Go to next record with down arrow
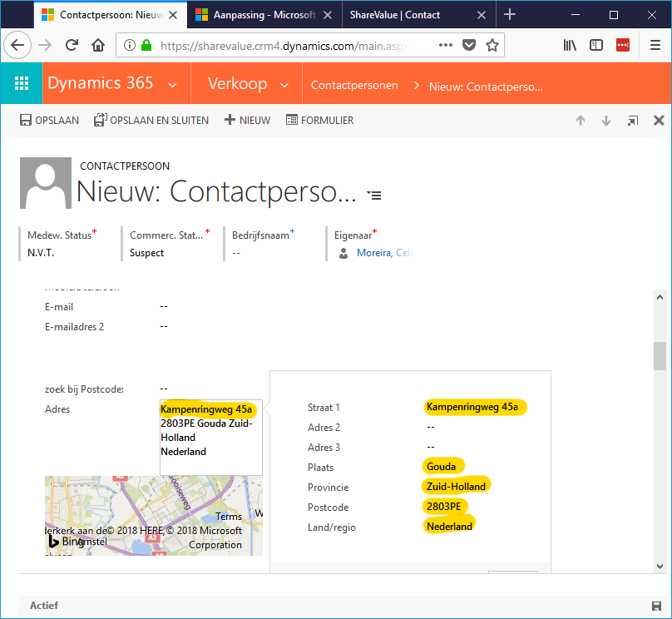The height and width of the screenshot is (619, 672). (606, 121)
